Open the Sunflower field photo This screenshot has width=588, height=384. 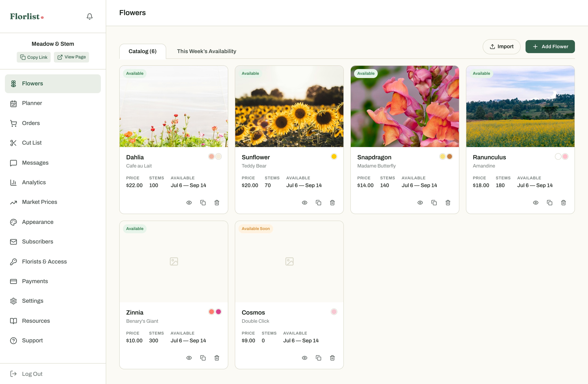tap(289, 106)
